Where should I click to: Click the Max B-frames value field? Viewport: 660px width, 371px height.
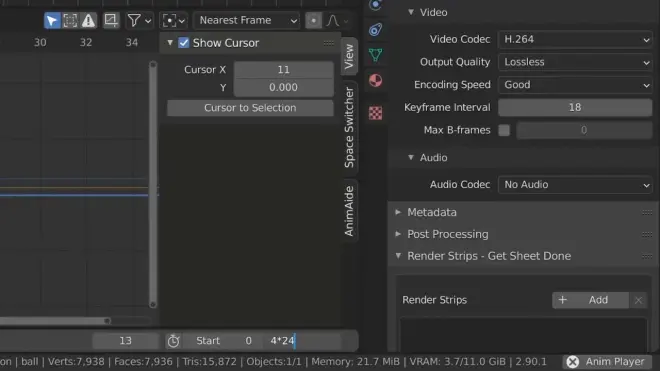[584, 130]
